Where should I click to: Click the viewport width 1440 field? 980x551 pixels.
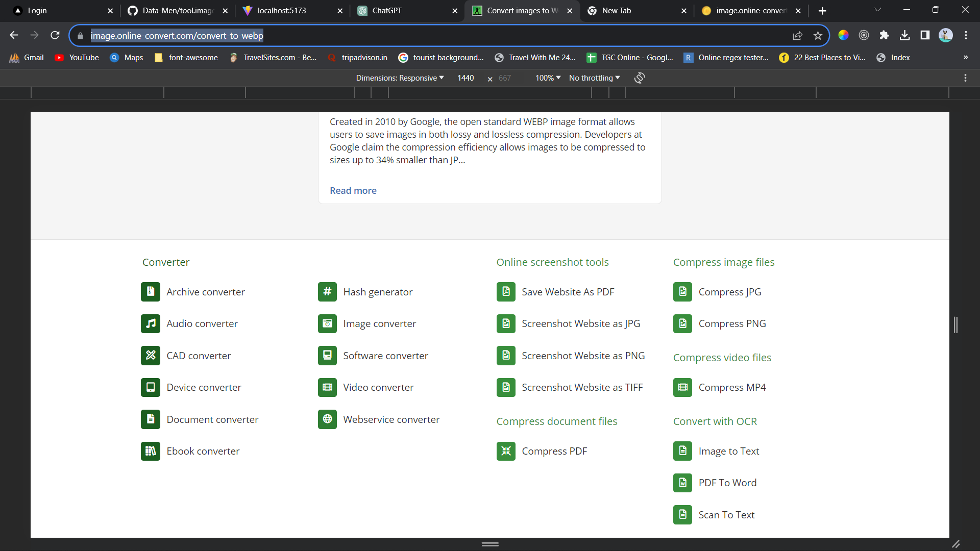tap(465, 78)
